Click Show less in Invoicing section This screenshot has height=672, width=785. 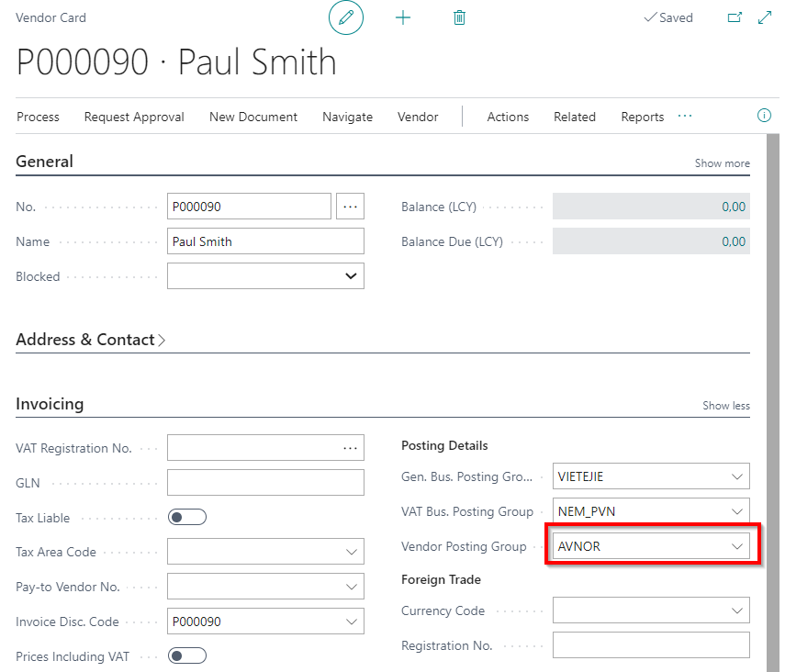pyautogui.click(x=726, y=406)
